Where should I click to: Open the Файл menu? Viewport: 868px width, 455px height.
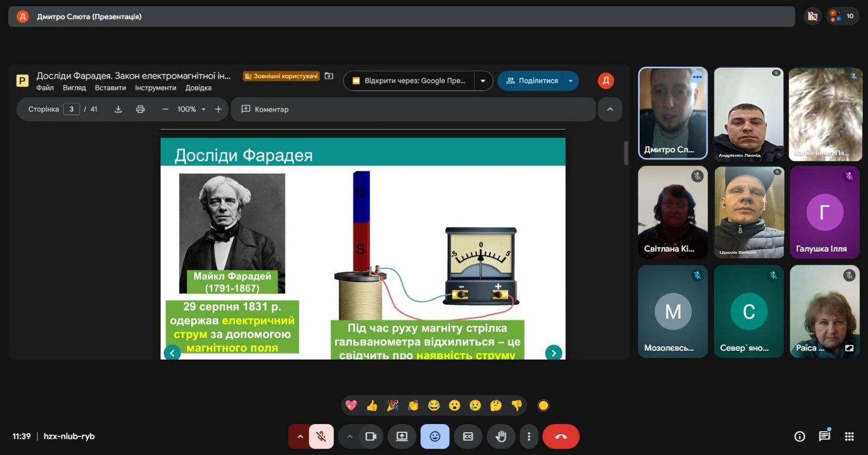pos(45,88)
